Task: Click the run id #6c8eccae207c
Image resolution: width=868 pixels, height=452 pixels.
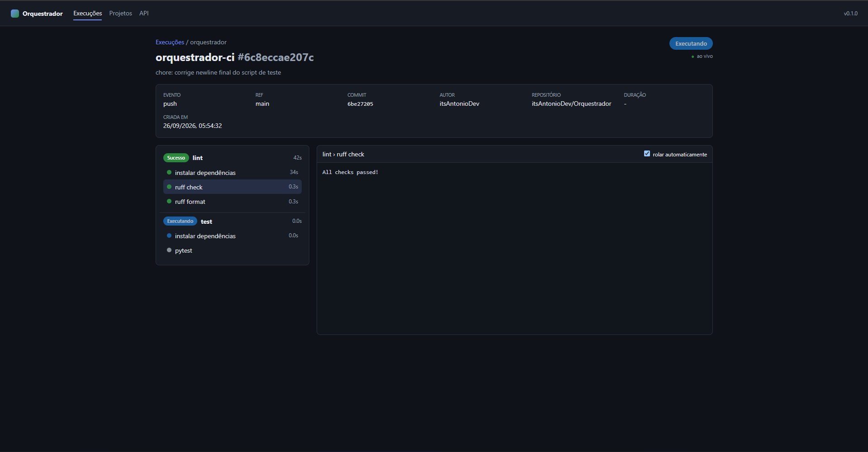Action: [275, 57]
